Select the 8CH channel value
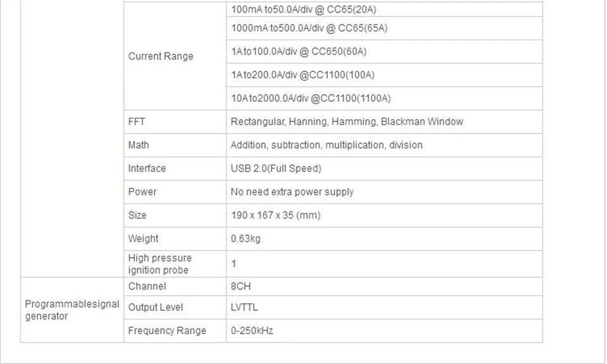Screen dimensions: 607x364 (x=241, y=286)
